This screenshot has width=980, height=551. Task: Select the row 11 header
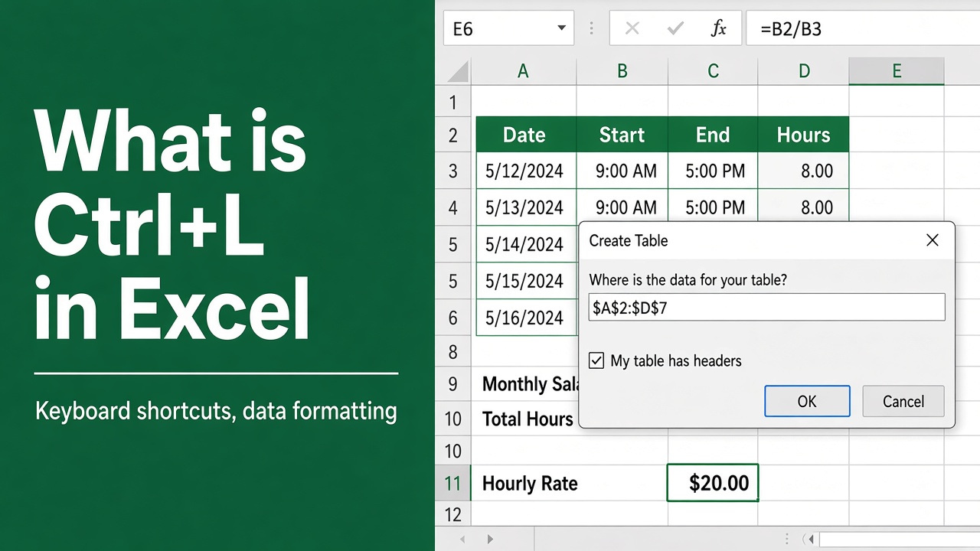point(452,484)
